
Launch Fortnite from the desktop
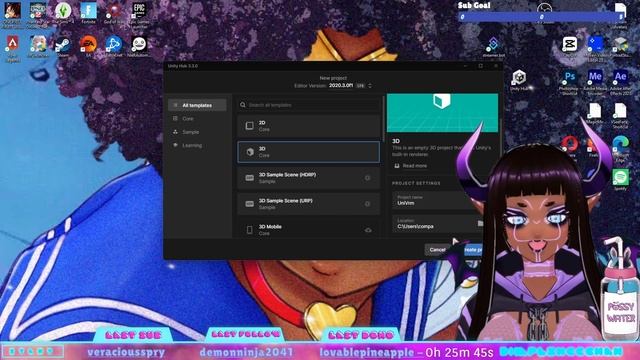tap(88, 12)
